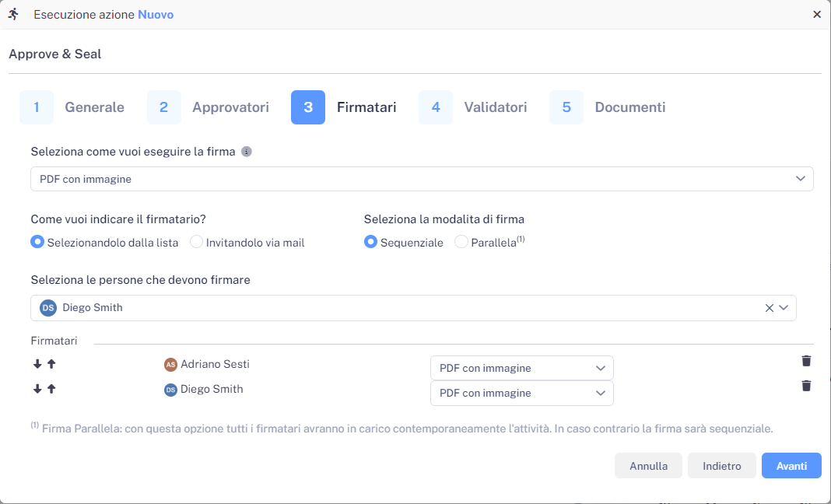Click the info icon beside signature method label
Image resolution: width=831 pixels, height=504 pixels.
(x=246, y=152)
